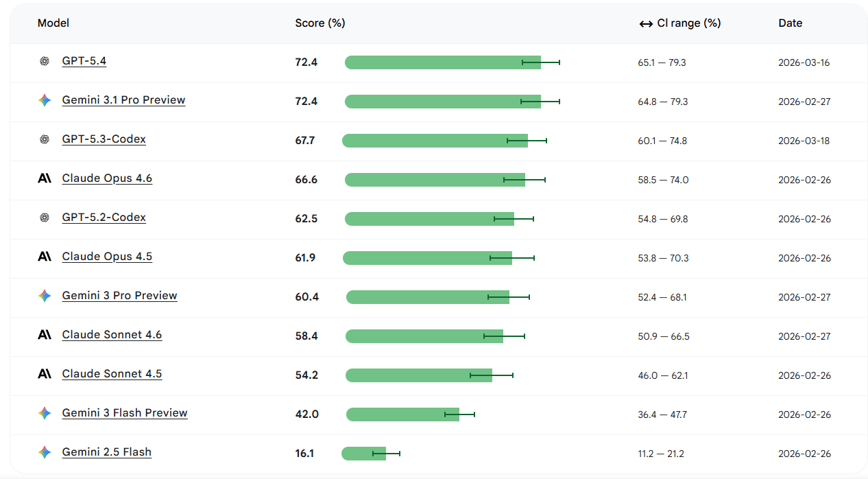This screenshot has height=479, width=868.
Task: Open the GPT-5.4 model link
Action: tap(84, 61)
